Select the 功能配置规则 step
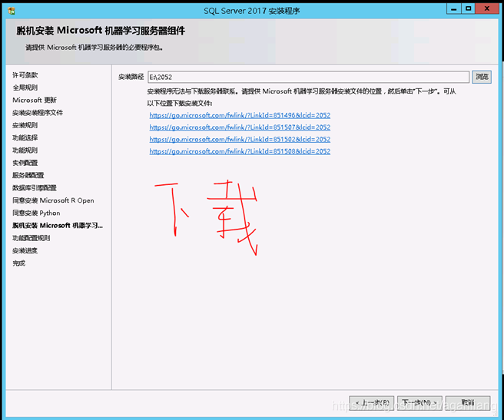 (31, 238)
